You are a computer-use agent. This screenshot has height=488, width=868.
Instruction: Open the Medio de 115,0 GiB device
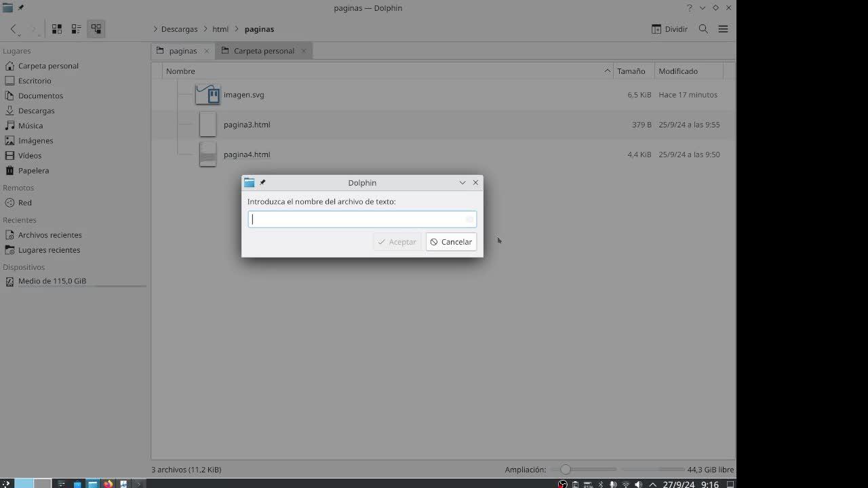(52, 281)
